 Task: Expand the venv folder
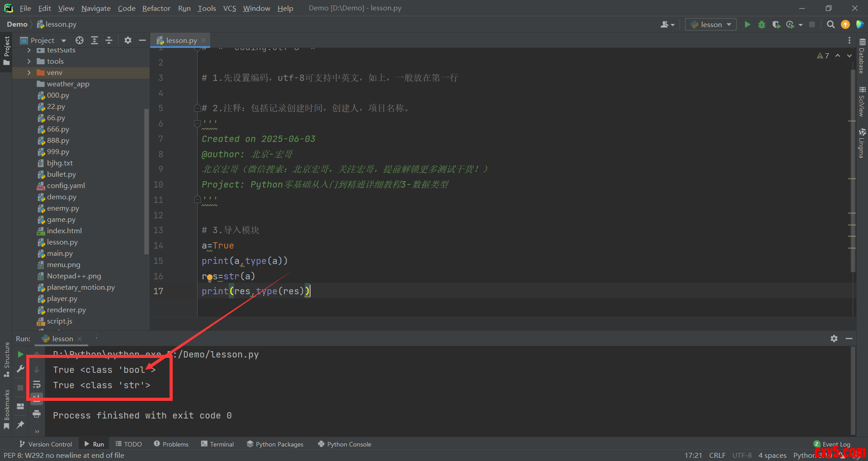tap(29, 72)
